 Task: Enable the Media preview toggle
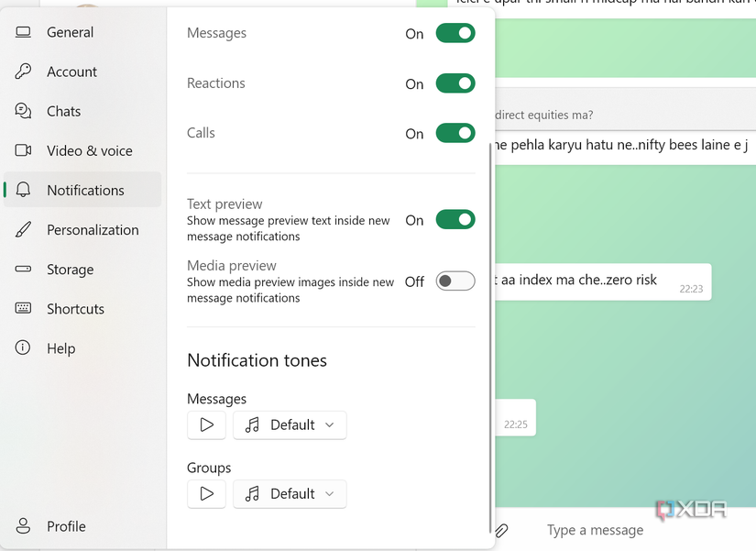click(x=455, y=281)
